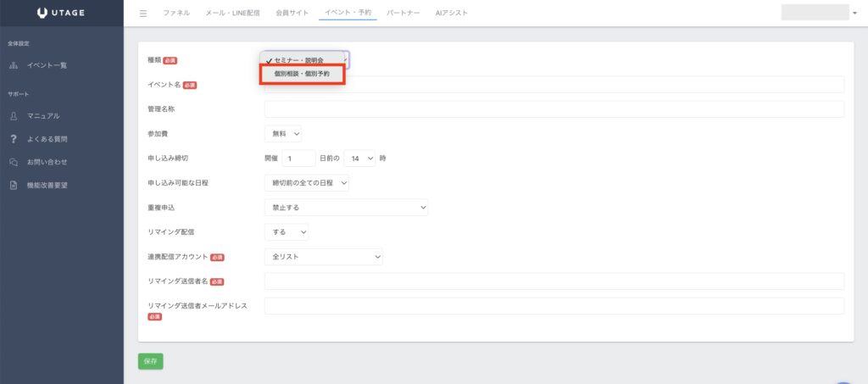Image resolution: width=868 pixels, height=384 pixels.
Task: Click the green 保存 button
Action: tap(151, 361)
